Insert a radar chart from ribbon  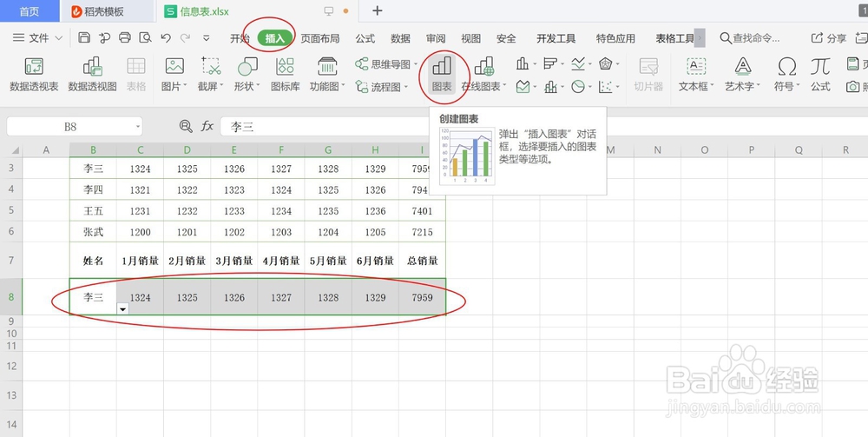[x=609, y=64]
